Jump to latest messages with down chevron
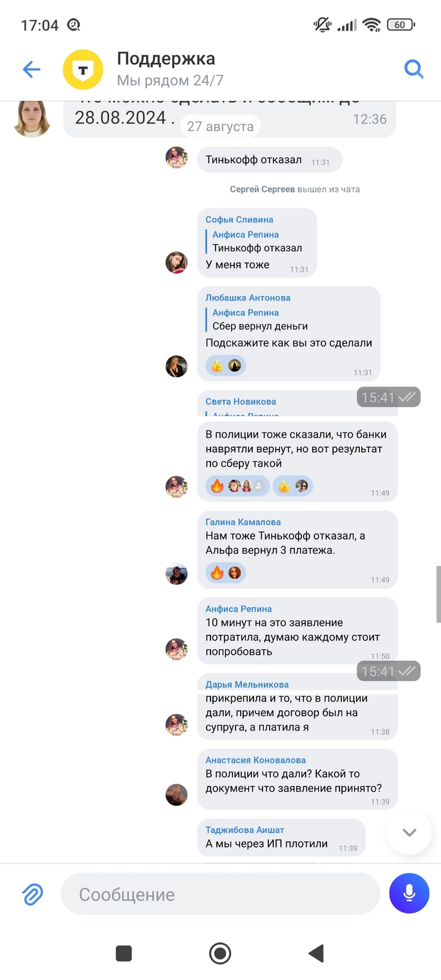This screenshot has width=441, height=980. point(409,833)
